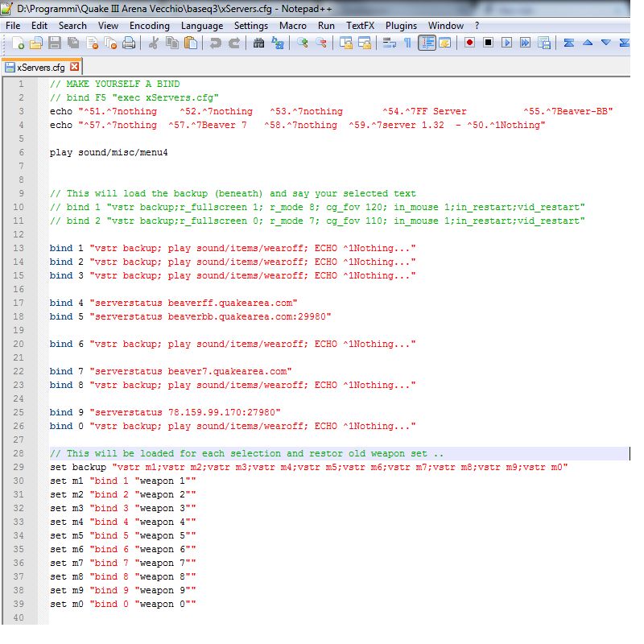Start macro recording with the red dot

click(469, 43)
